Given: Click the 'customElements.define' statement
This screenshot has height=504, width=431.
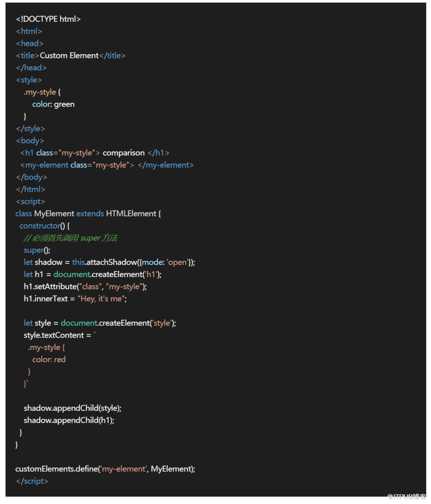Looking at the screenshot, I should coord(105,469).
